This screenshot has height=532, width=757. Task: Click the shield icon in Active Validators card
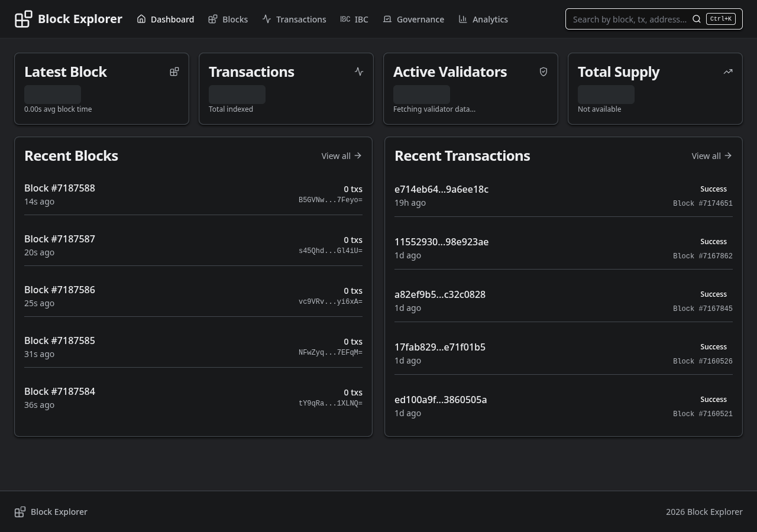point(544,72)
